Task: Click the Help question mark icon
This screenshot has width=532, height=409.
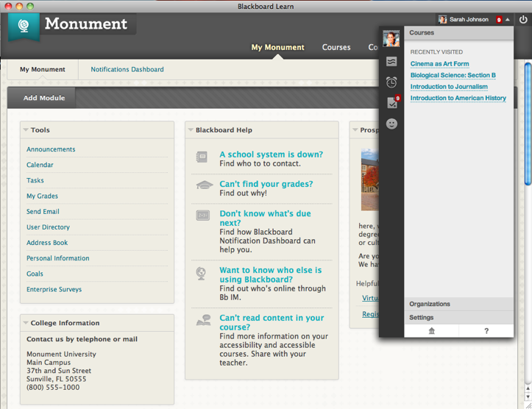Action: pyautogui.click(x=486, y=331)
